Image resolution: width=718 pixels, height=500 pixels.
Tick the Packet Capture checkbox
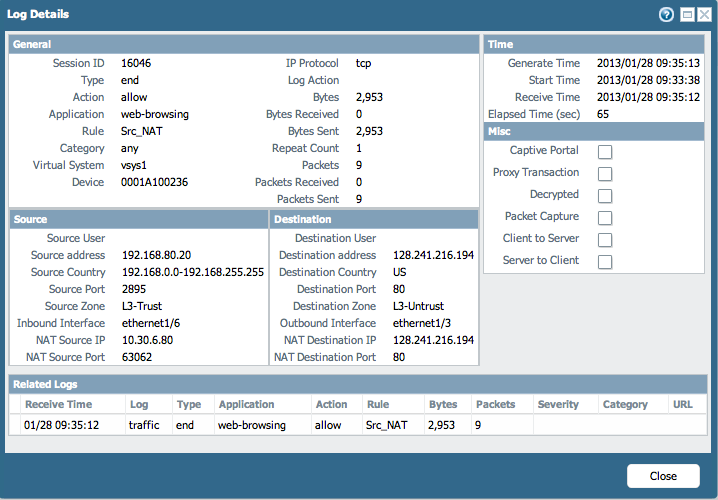tap(604, 218)
